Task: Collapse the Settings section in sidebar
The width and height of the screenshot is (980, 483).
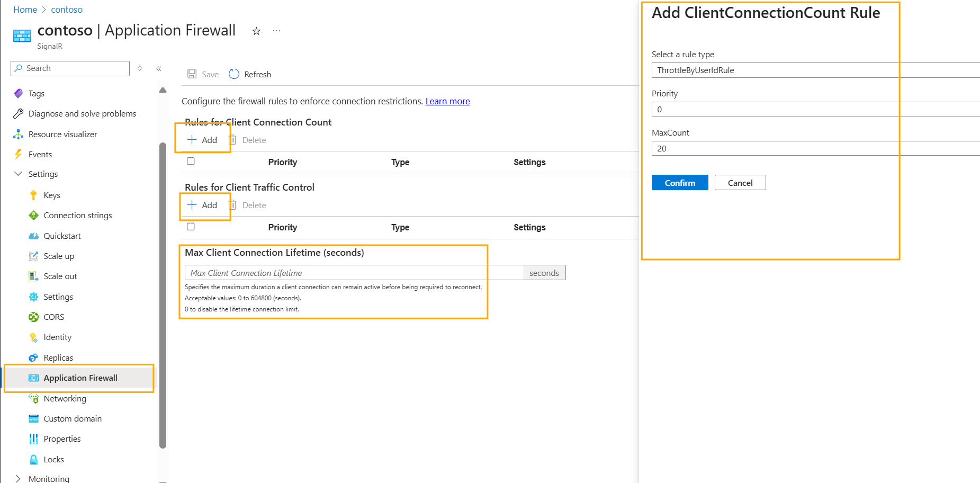Action: tap(18, 174)
